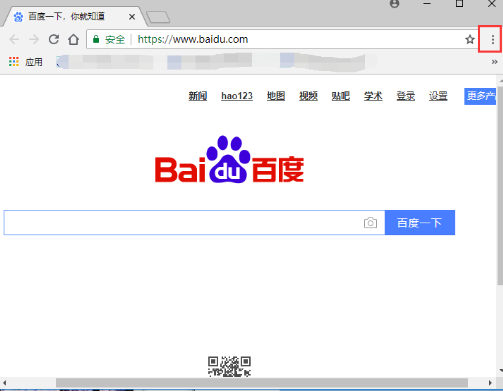Go to the browser home page icon
Screen dimensions: 503x392
pyautogui.click(x=73, y=39)
